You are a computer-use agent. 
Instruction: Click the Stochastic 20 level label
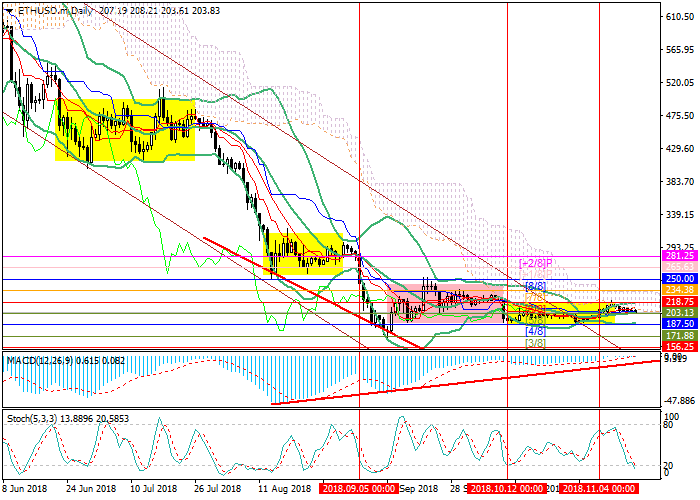click(668, 466)
